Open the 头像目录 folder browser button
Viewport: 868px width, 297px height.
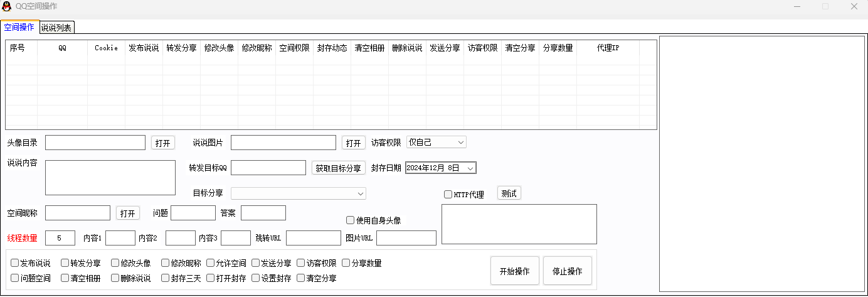tap(162, 143)
